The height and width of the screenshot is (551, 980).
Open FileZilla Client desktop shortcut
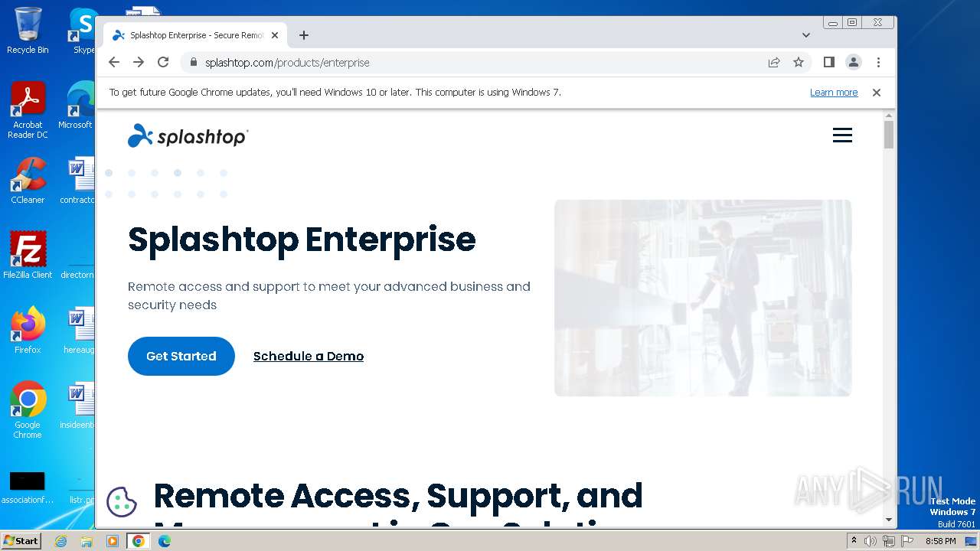pos(28,255)
